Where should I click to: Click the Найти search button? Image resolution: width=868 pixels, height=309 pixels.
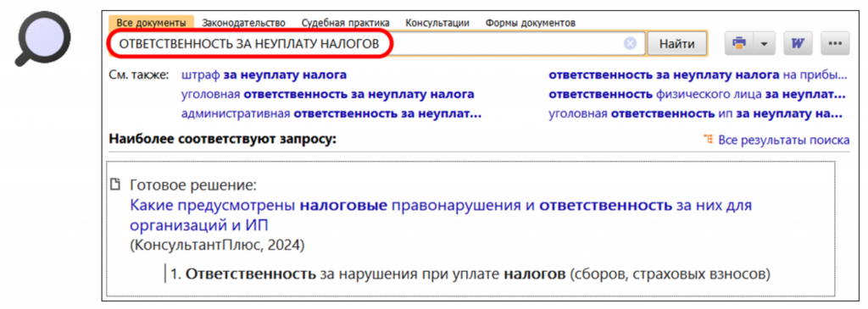[x=676, y=44]
